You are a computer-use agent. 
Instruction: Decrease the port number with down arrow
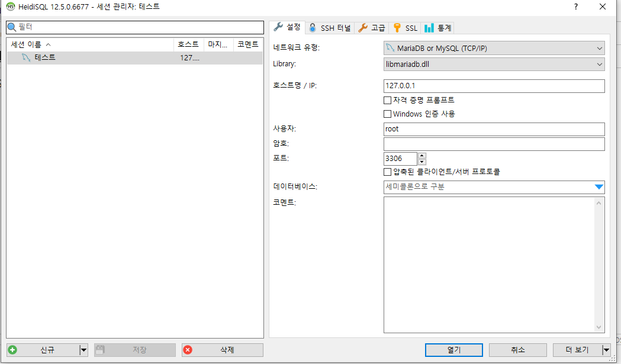(421, 162)
